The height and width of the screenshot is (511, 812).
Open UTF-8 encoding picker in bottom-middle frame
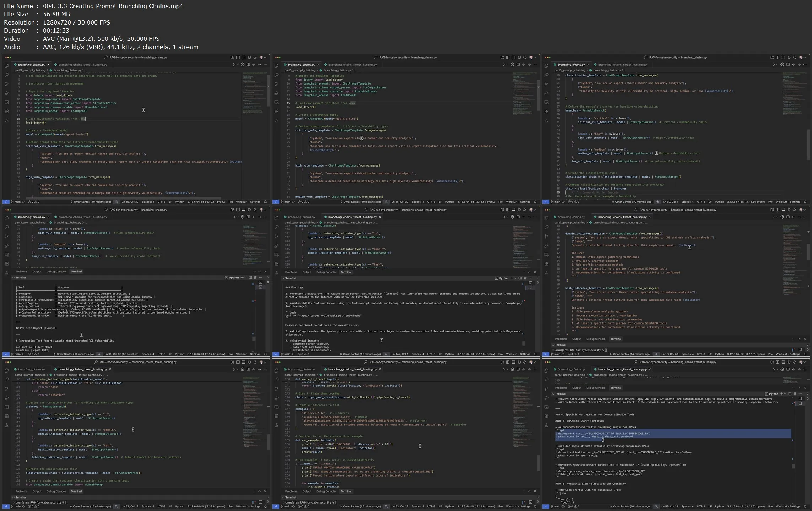tap(431, 506)
